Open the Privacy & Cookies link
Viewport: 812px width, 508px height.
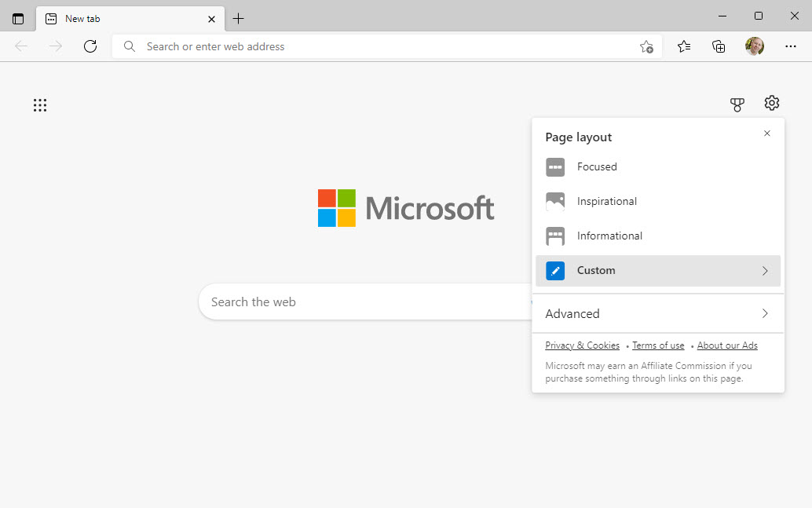click(x=582, y=345)
